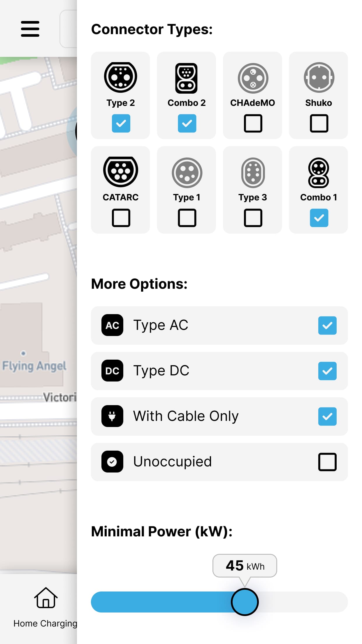Select the Type 3 connector icon
This screenshot has width=362, height=644.
[x=252, y=173]
